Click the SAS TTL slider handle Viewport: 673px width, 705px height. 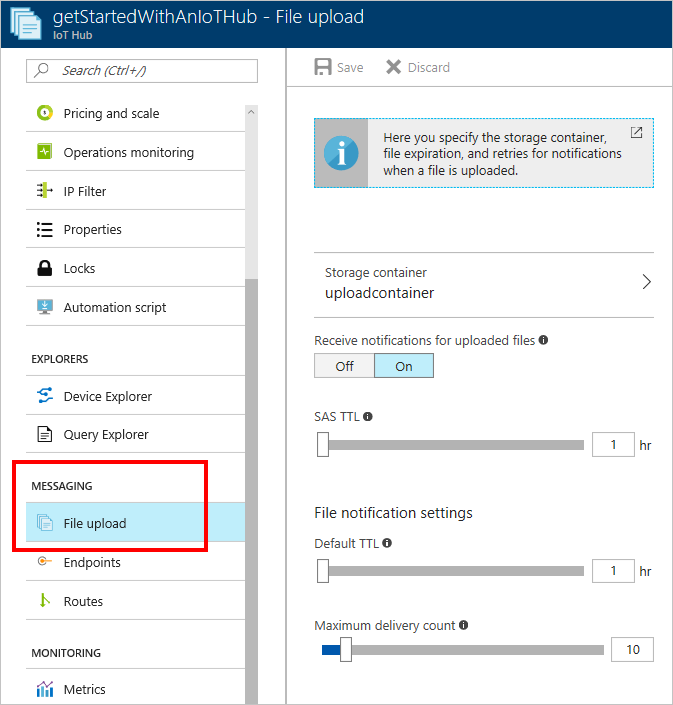click(x=323, y=444)
